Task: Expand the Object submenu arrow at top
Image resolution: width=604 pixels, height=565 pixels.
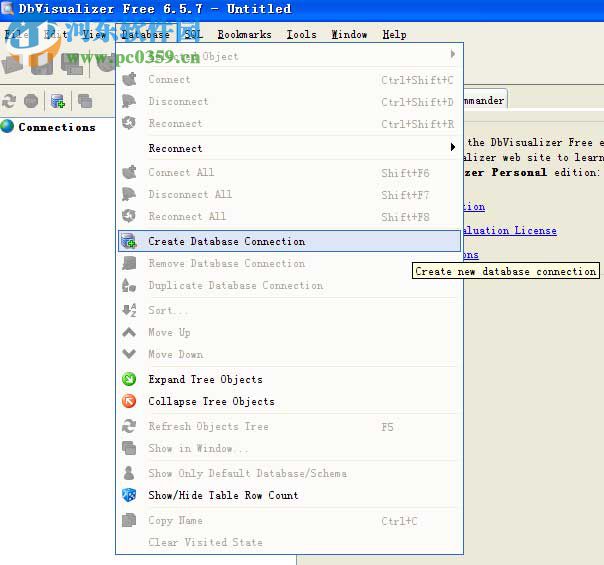Action: click(453, 54)
